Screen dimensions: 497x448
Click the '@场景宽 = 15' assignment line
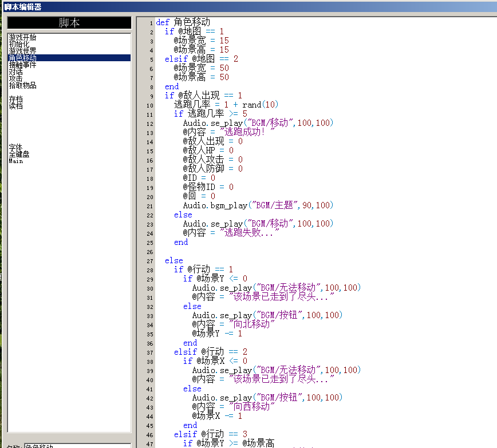pos(202,41)
